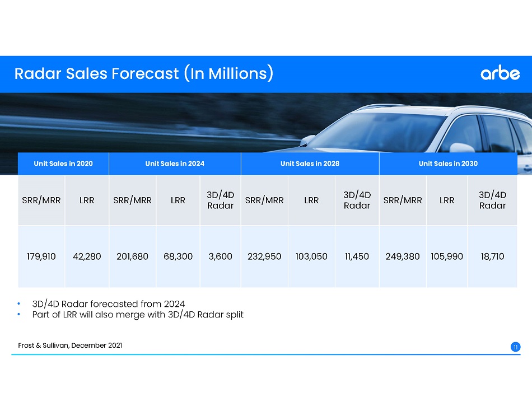Click the 11,450 value cell
532x411 pixels.
pyautogui.click(x=357, y=256)
